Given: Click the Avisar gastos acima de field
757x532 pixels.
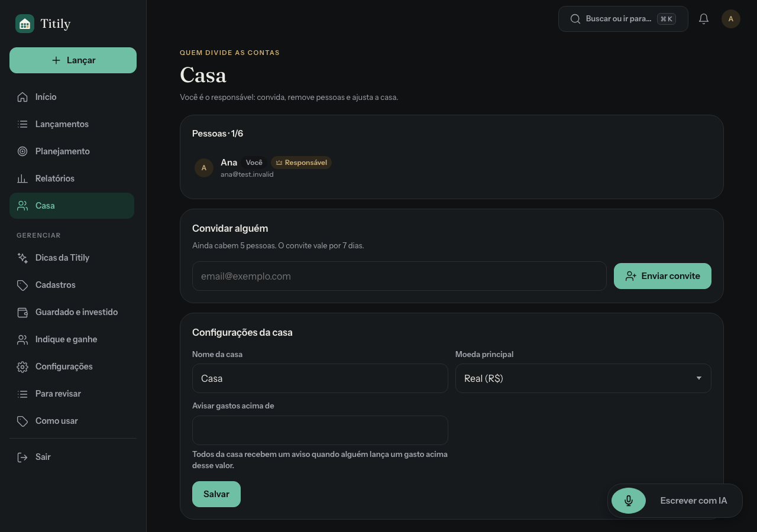Looking at the screenshot, I should [x=320, y=430].
